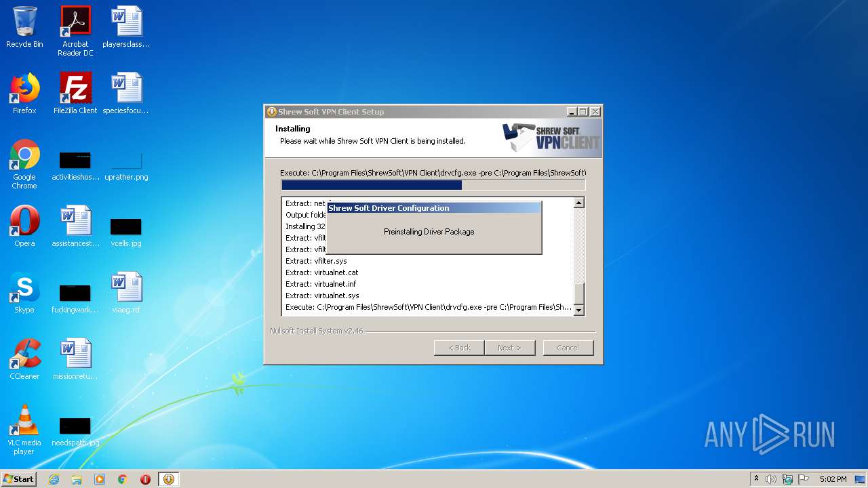
Task: Open Chrome from the taskbar
Action: [x=123, y=479]
